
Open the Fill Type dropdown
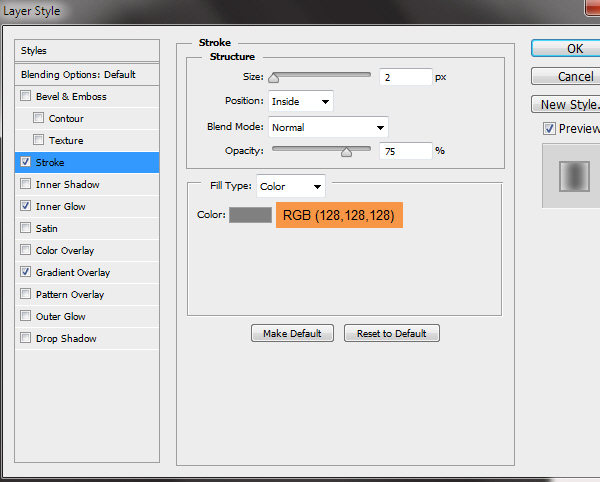291,186
